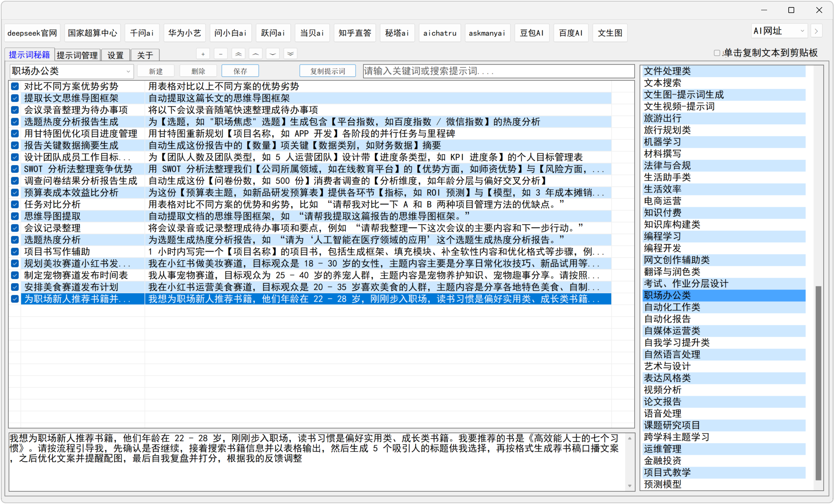The width and height of the screenshot is (834, 504).
Task: Select the SWOT 分析法整理竞争优势 row
Action: pyautogui.click(x=310, y=169)
